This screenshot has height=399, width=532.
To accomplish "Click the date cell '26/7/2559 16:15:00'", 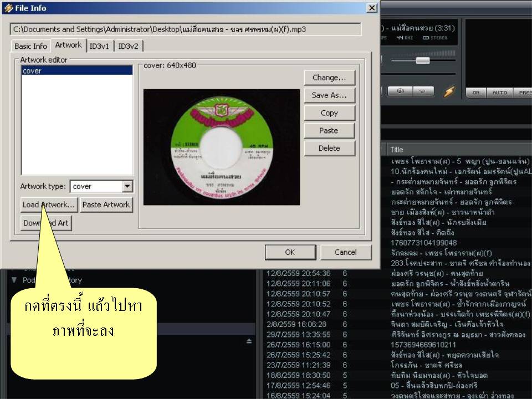I will [298, 344].
